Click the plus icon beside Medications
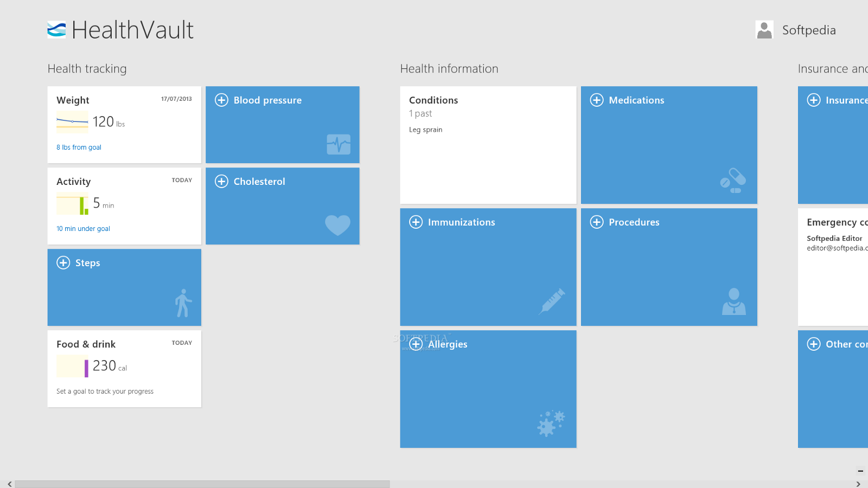 click(597, 100)
